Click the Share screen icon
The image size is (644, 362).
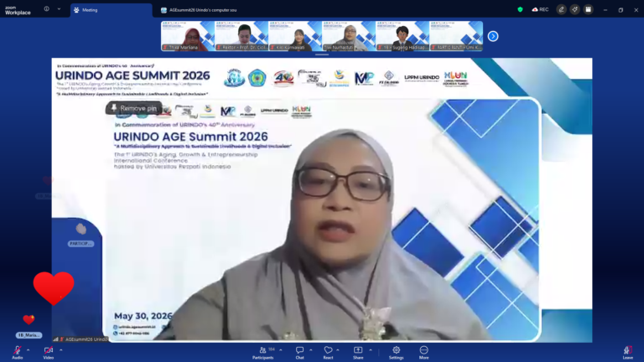pos(358,352)
